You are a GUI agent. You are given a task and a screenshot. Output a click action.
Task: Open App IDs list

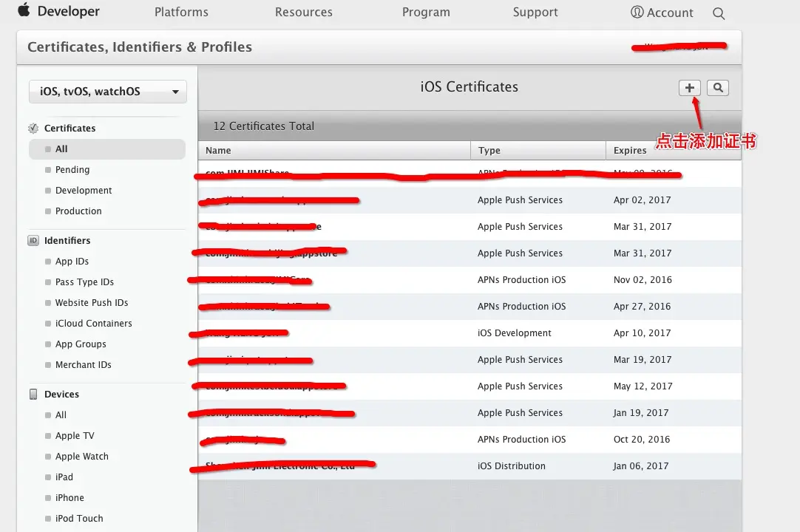[x=72, y=261]
